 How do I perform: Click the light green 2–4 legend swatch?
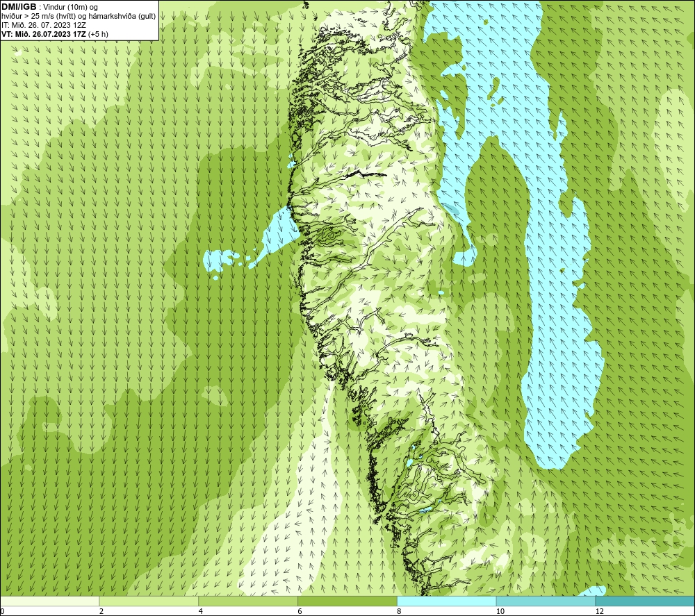[x=149, y=601]
